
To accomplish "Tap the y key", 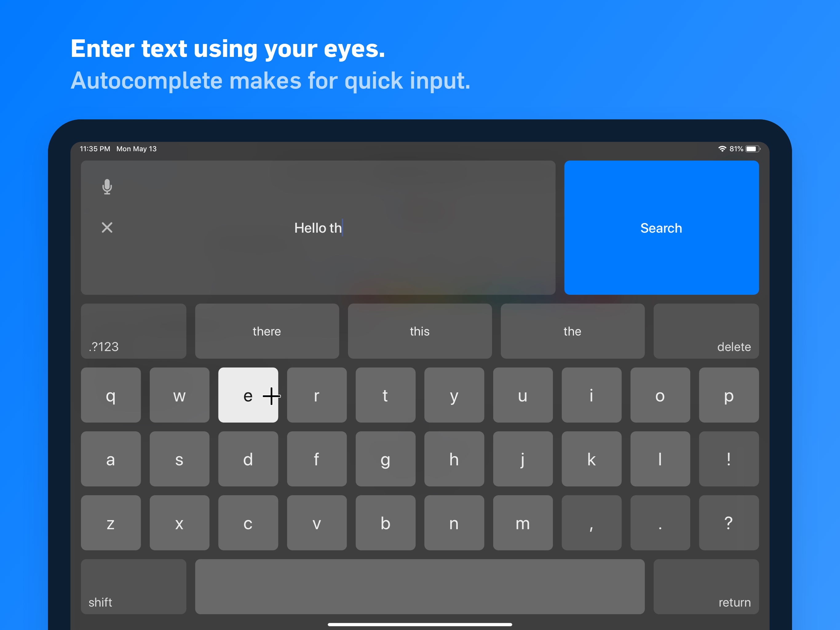I will pos(454,395).
